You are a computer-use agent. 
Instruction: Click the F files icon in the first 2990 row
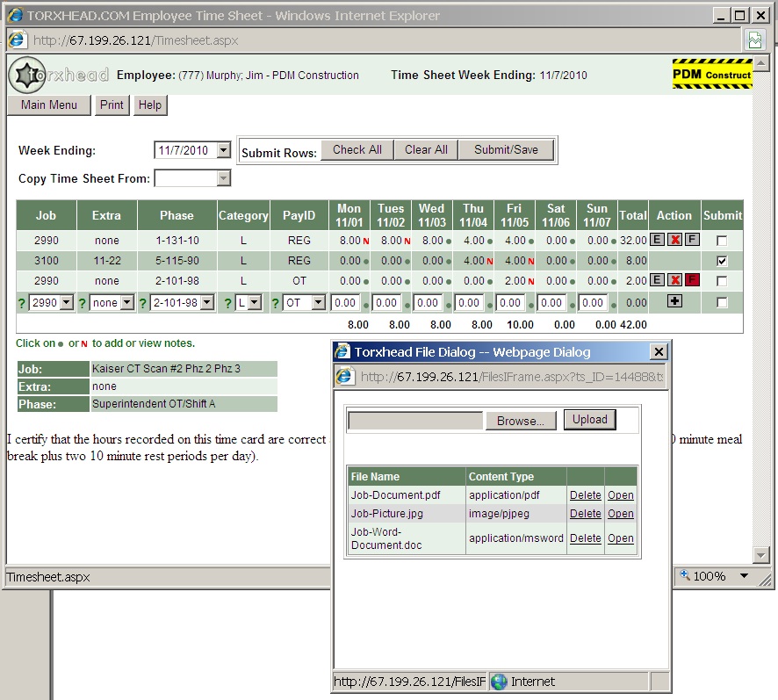[692, 240]
